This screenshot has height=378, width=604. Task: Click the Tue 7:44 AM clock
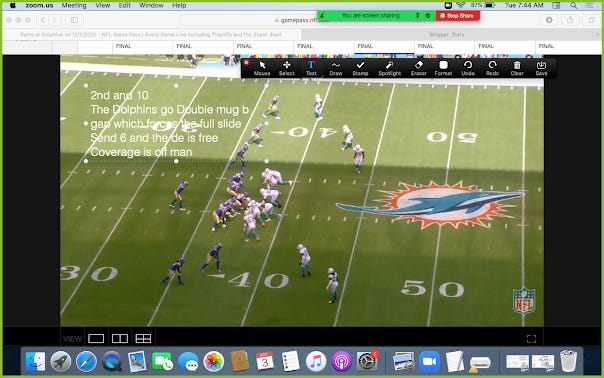point(524,5)
